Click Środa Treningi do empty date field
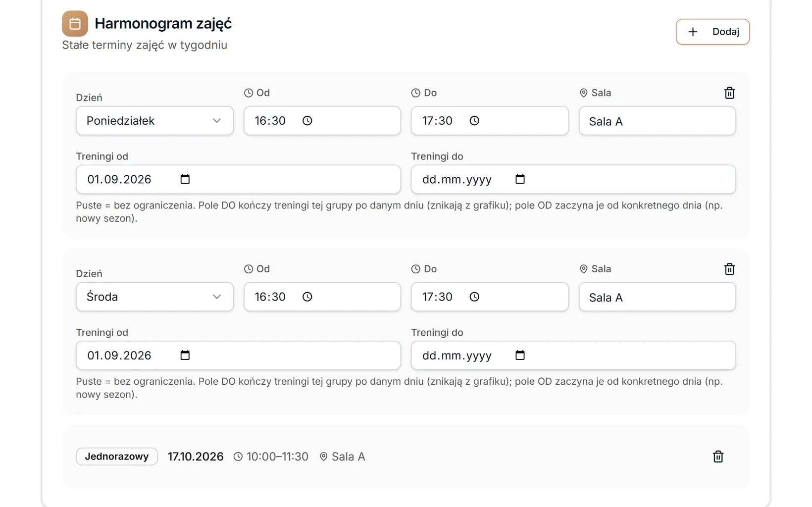The height and width of the screenshot is (507, 812). coord(573,355)
